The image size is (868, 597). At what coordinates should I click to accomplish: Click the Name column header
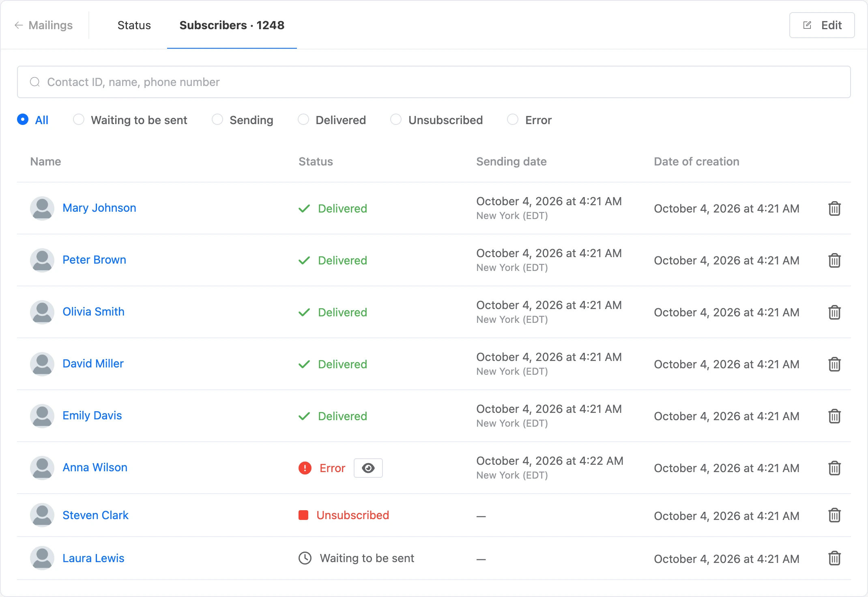pos(46,161)
